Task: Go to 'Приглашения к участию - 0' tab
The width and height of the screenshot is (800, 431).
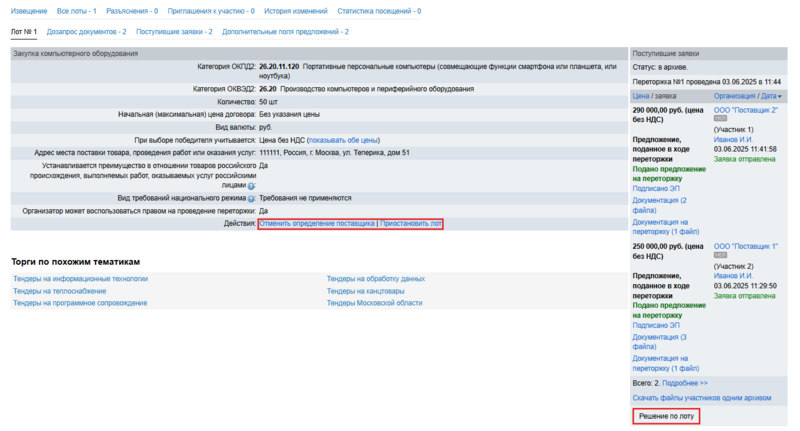Action: point(211,11)
